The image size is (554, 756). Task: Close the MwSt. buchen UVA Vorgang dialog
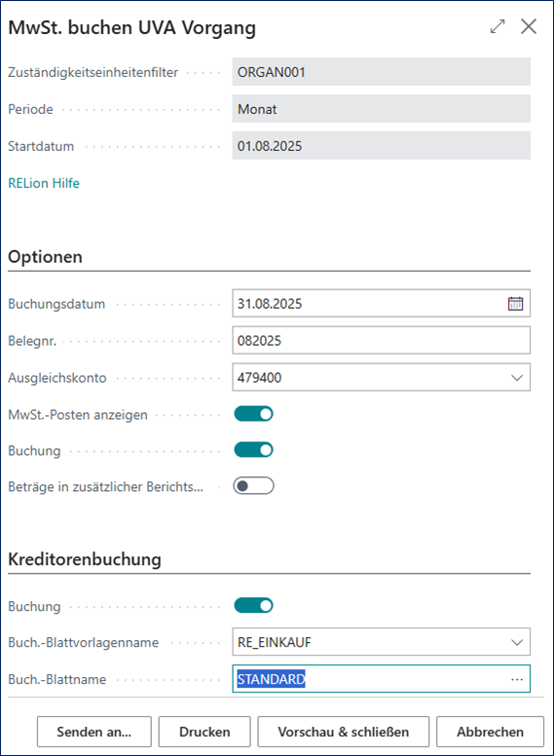[x=529, y=26]
